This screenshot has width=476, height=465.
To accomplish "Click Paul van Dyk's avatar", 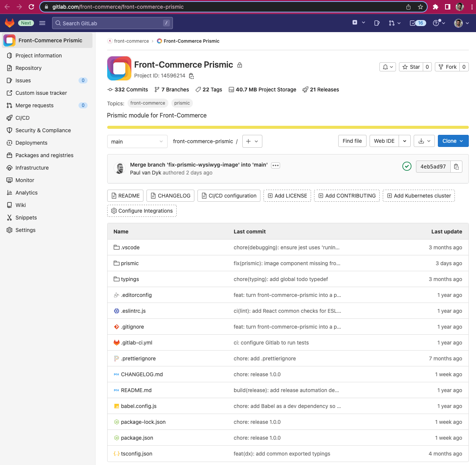I will pyautogui.click(x=120, y=168).
